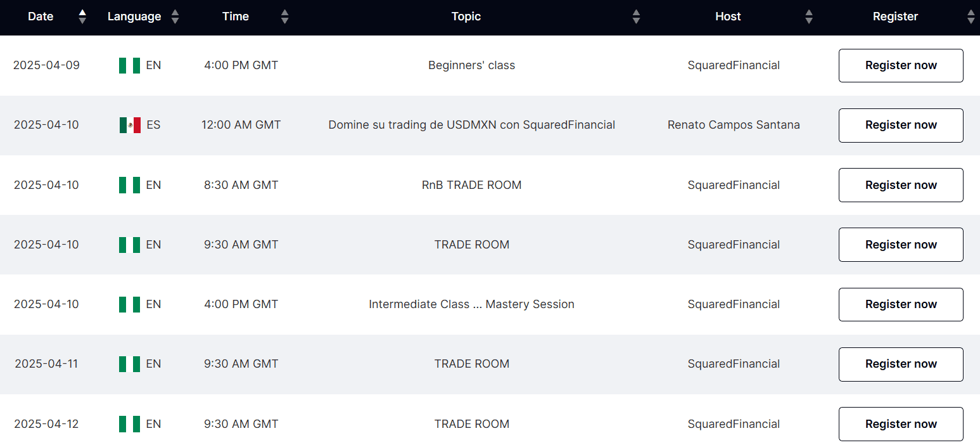Toggle Time column sorting order
Image resolution: width=980 pixels, height=445 pixels.
pos(284,16)
